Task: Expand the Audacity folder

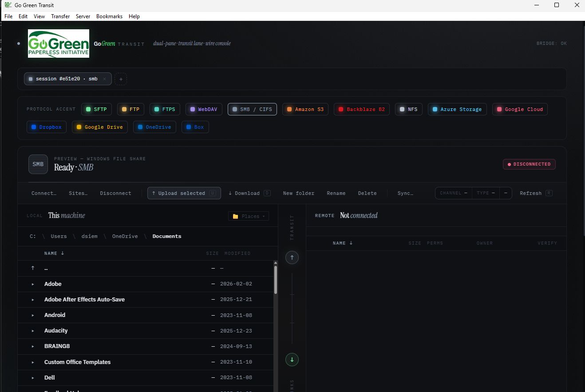Action: coord(33,331)
